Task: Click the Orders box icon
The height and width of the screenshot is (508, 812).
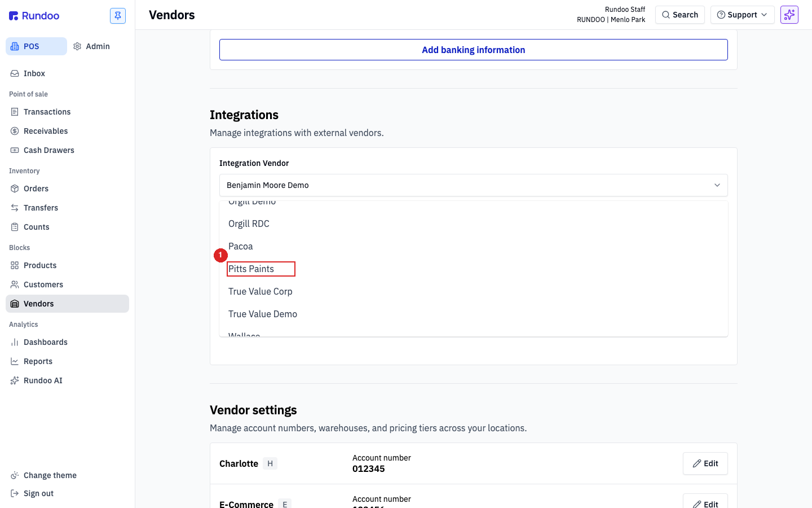Action: pos(15,189)
